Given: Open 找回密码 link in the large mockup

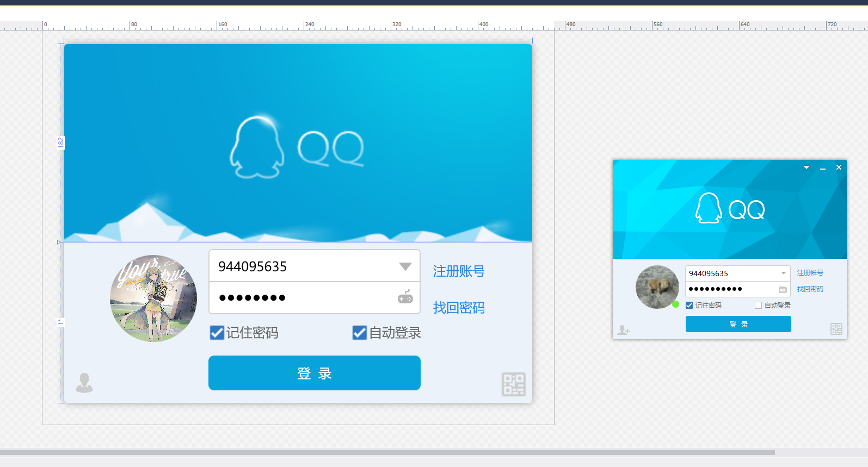Looking at the screenshot, I should pyautogui.click(x=459, y=308).
